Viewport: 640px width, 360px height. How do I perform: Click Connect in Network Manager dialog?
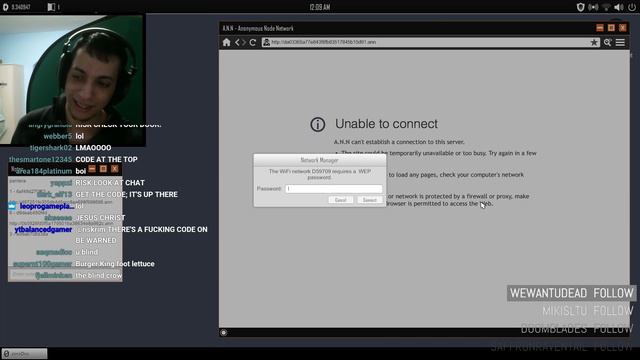[370, 200]
